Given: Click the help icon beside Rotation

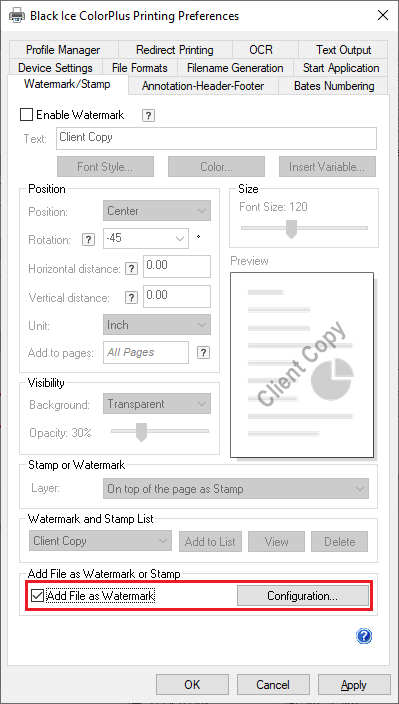Looking at the screenshot, I should tap(88, 240).
